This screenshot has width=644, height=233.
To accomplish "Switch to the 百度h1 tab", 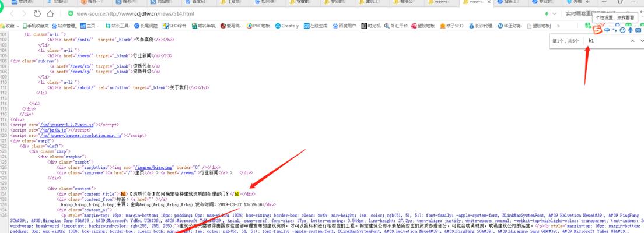I will (x=199, y=2).
